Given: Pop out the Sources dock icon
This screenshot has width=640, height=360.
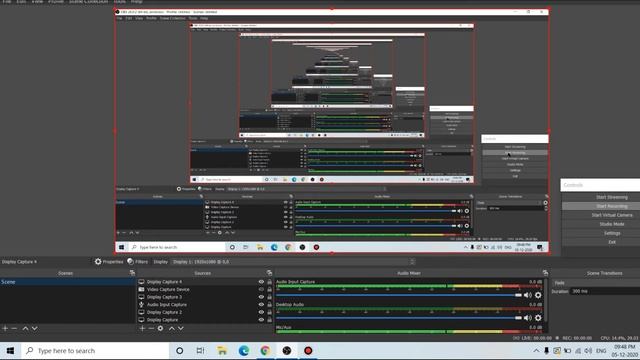Looking at the screenshot, I should [269, 273].
